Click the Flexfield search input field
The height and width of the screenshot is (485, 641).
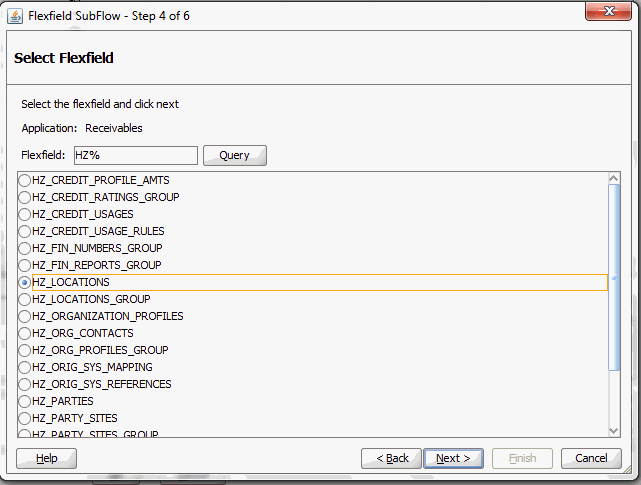[x=135, y=155]
